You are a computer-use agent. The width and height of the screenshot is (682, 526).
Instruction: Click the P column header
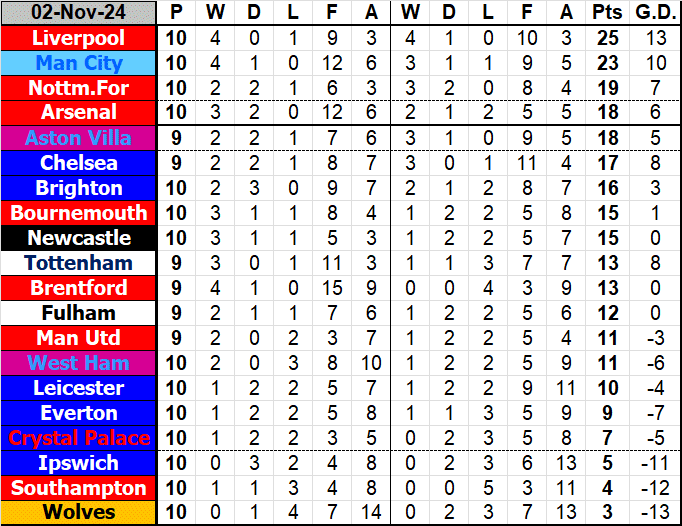[177, 13]
